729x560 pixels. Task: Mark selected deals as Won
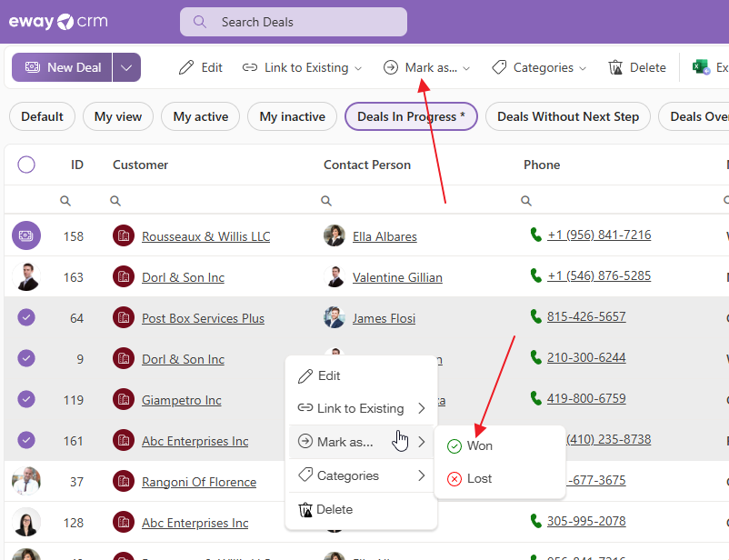(500, 445)
